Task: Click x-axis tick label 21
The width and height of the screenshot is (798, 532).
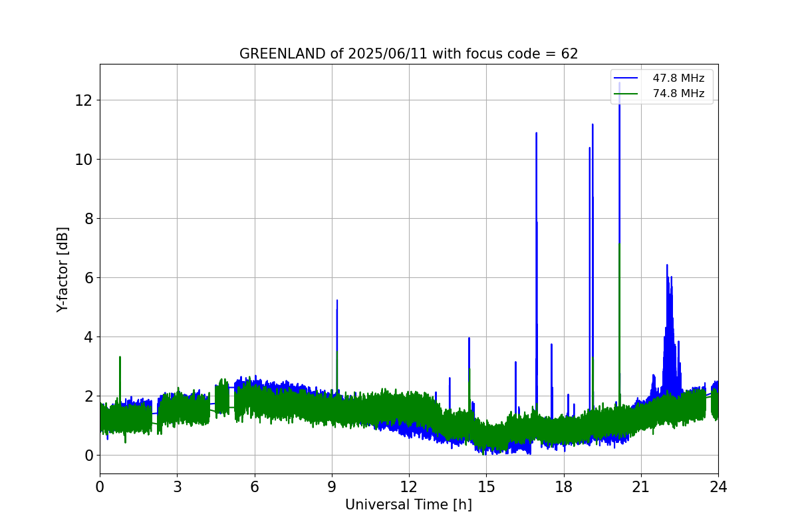Action: pyautogui.click(x=641, y=486)
